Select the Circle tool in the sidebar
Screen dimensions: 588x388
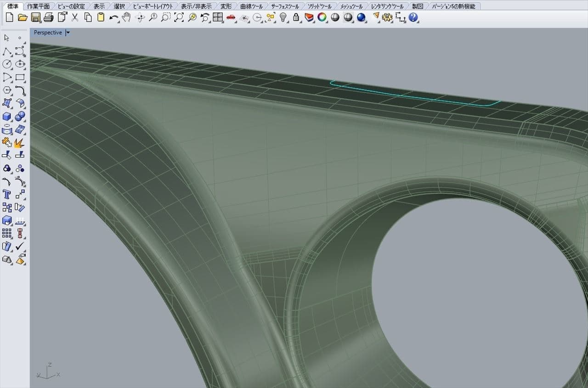point(7,64)
